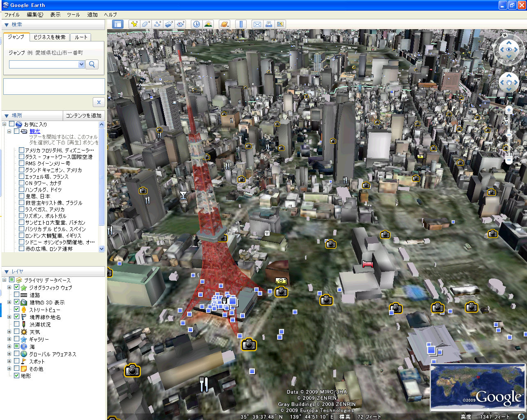527x420 pixels.
Task: Collapse the プライマリ データベース node
Action: 4,280
